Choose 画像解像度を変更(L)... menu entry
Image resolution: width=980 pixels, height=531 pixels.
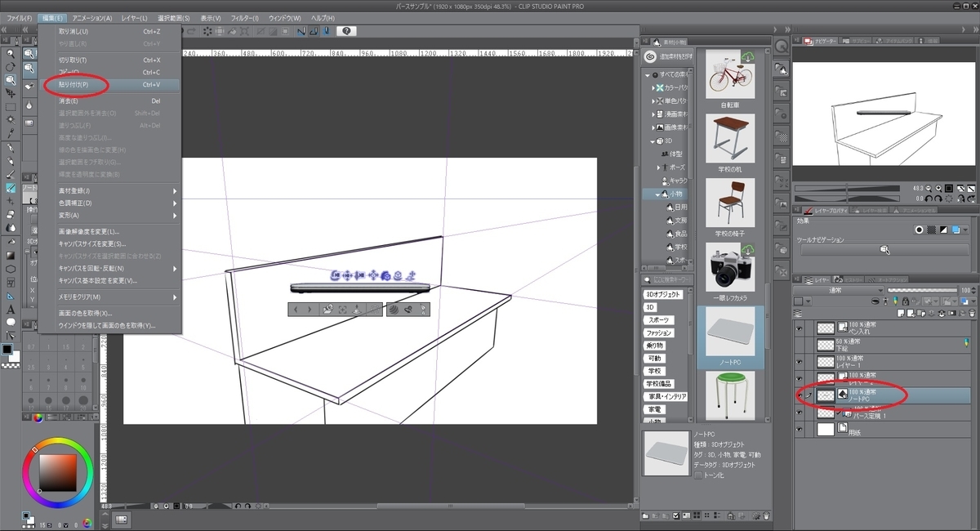click(x=109, y=231)
